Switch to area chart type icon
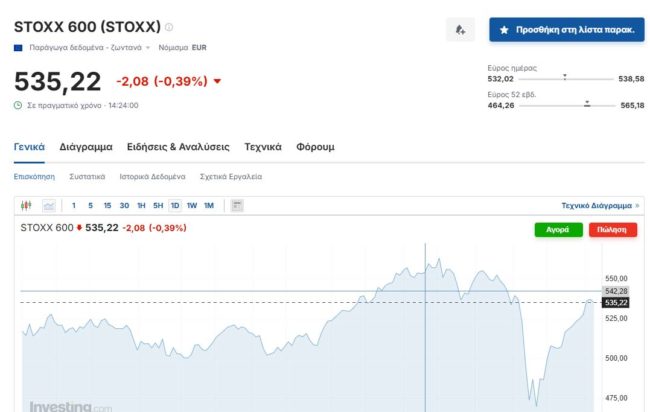The image size is (650, 412). pos(48,206)
